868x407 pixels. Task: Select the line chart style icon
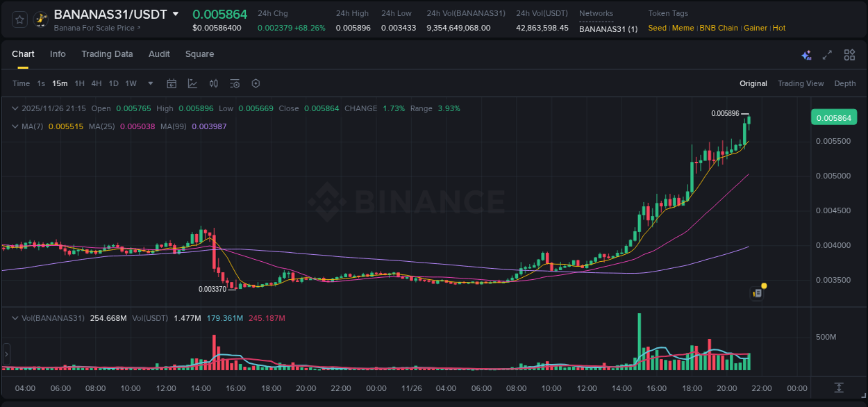[x=192, y=83]
